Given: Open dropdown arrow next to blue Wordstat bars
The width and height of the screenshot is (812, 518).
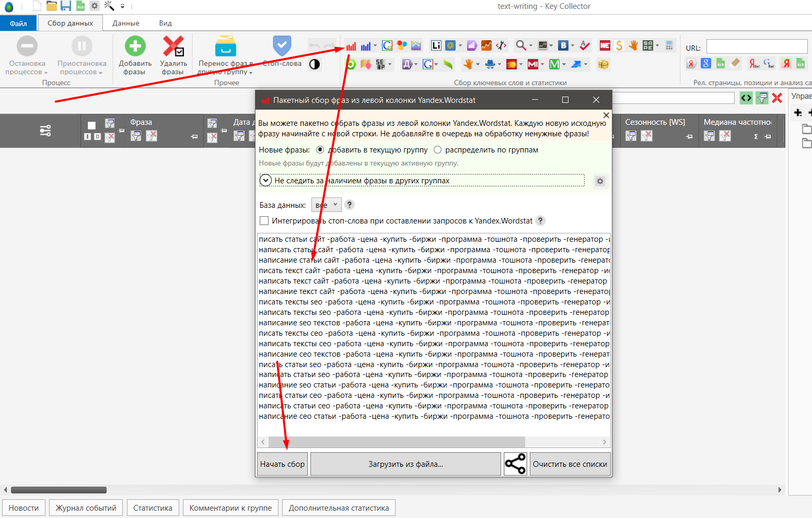Looking at the screenshot, I should pyautogui.click(x=375, y=45).
